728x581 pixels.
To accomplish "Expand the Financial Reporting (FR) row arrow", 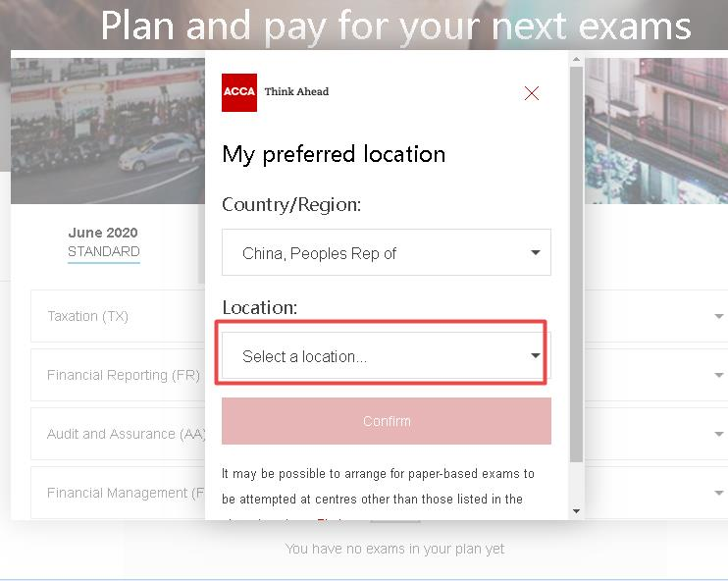I will tap(719, 375).
